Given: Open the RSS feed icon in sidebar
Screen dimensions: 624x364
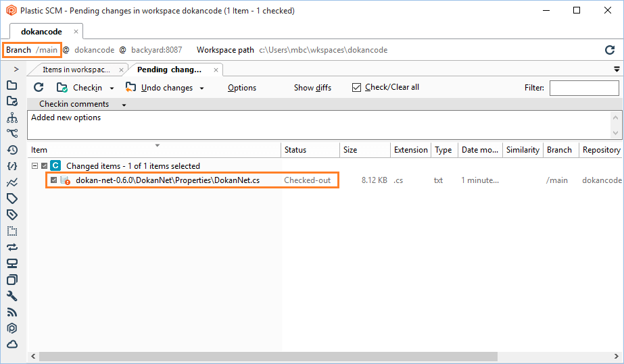Looking at the screenshot, I should click(x=11, y=312).
